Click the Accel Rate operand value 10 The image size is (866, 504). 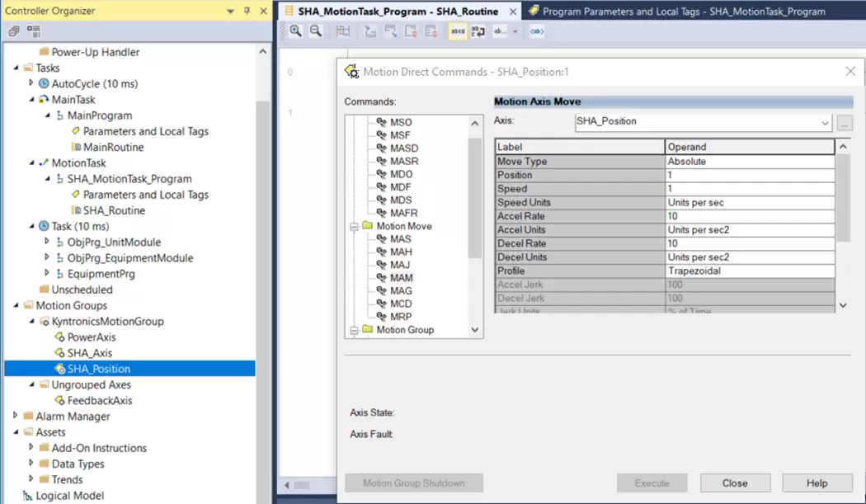click(x=750, y=216)
